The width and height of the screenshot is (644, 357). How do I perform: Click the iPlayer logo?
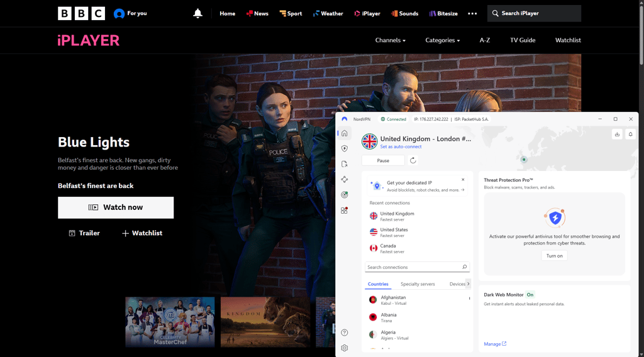[88, 40]
